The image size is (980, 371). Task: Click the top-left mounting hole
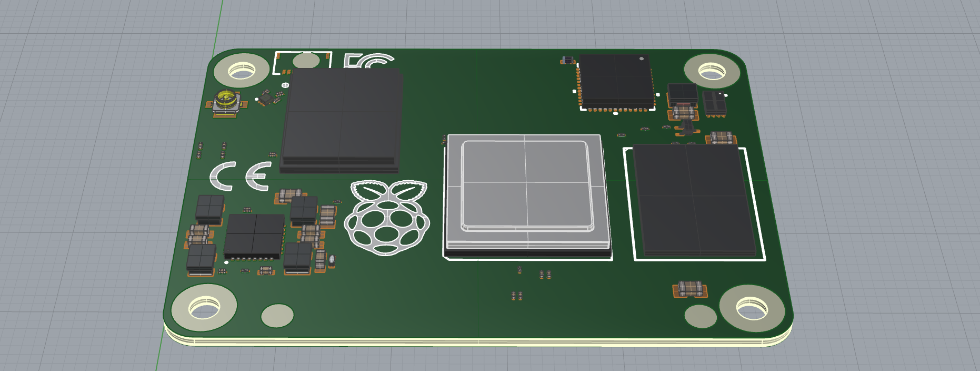pyautogui.click(x=242, y=71)
